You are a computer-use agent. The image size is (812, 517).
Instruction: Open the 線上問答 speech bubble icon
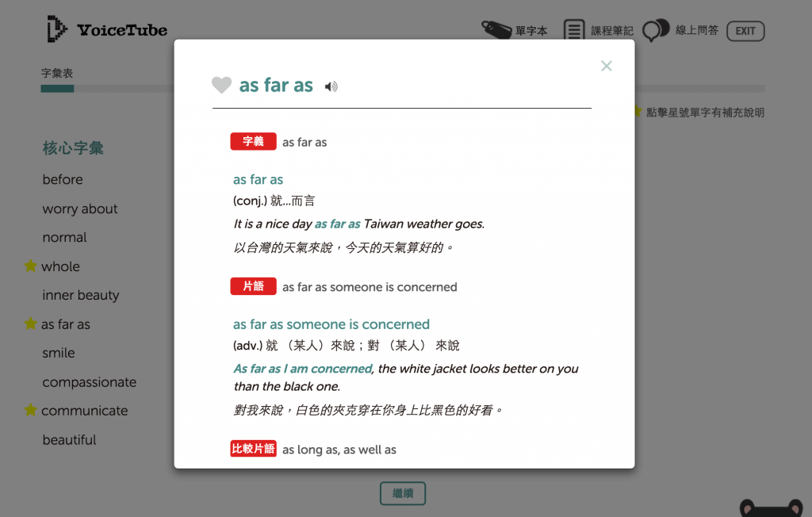[x=656, y=28]
